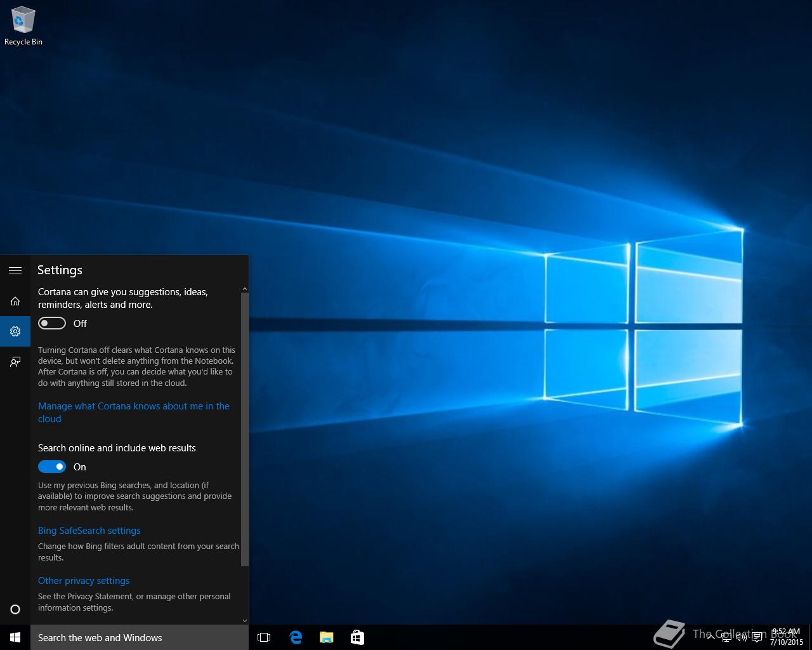812x650 pixels.
Task: Turn off Search online and web results
Action: 52,467
